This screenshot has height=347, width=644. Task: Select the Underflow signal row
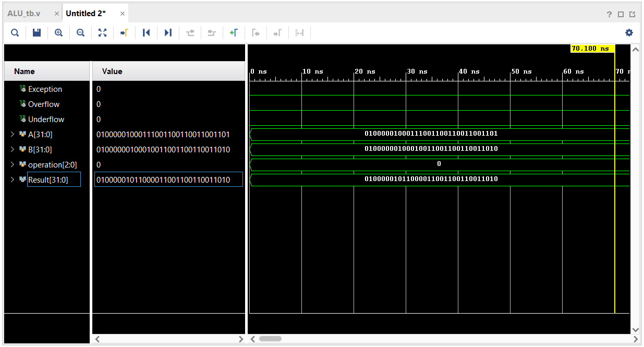pos(46,119)
